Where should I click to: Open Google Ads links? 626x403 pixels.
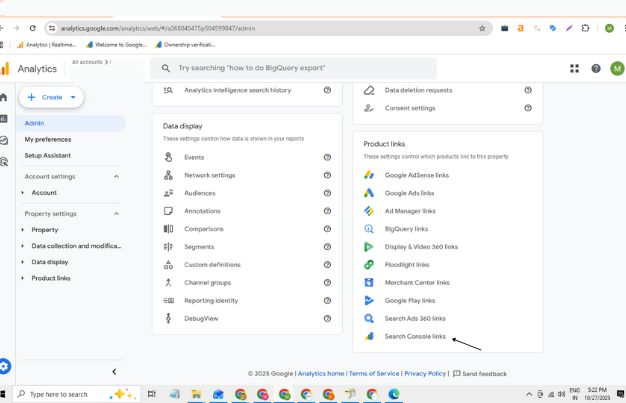click(x=409, y=193)
